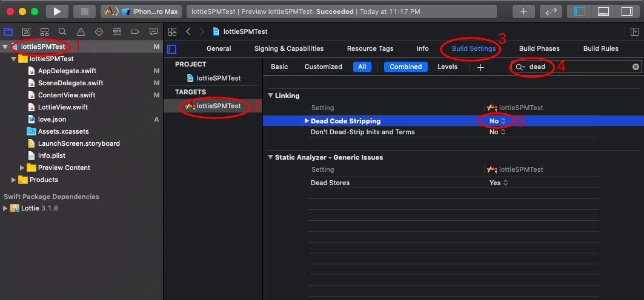Add a build setting with the plus icon
Viewport: 644px width, 300px height.
(x=480, y=67)
